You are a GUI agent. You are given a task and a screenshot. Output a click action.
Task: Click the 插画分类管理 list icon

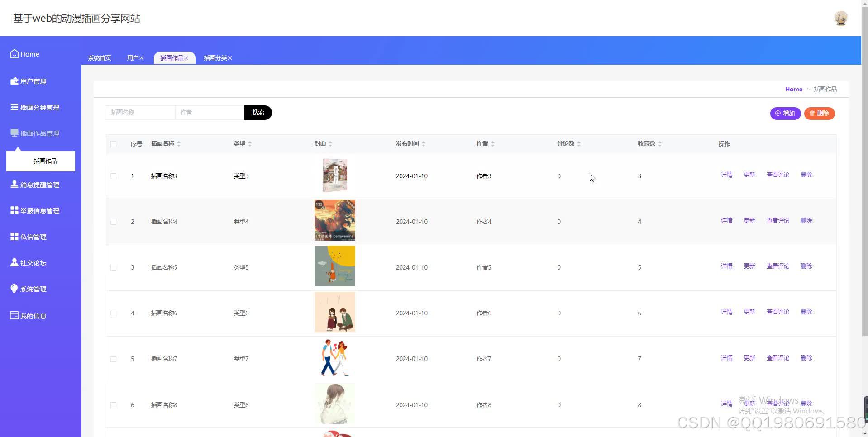pos(14,107)
